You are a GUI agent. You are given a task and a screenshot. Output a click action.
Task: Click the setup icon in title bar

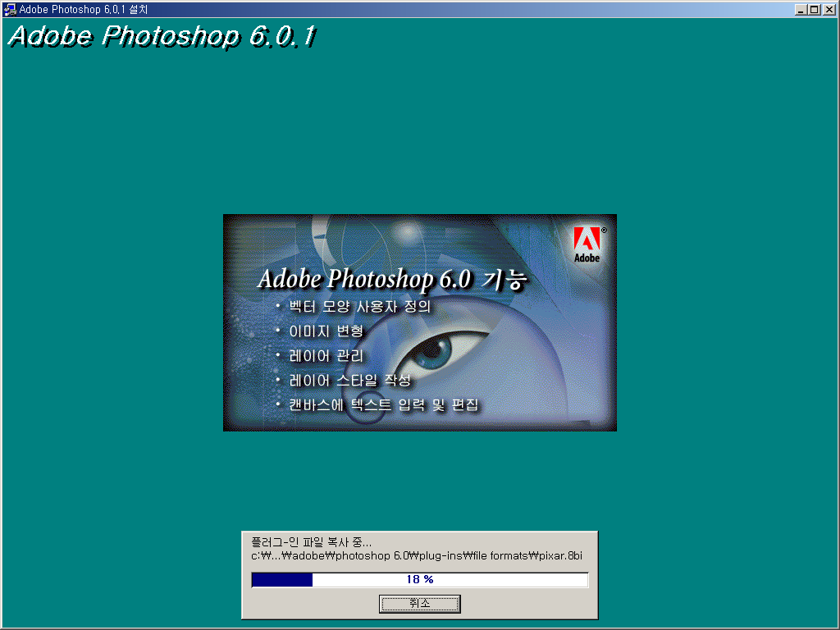point(10,9)
